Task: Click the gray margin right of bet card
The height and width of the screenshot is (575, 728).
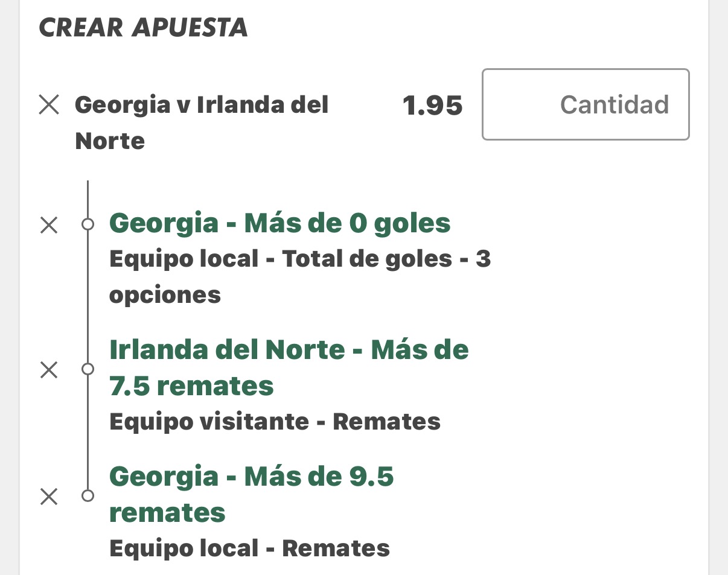Action: pyautogui.click(x=718, y=287)
